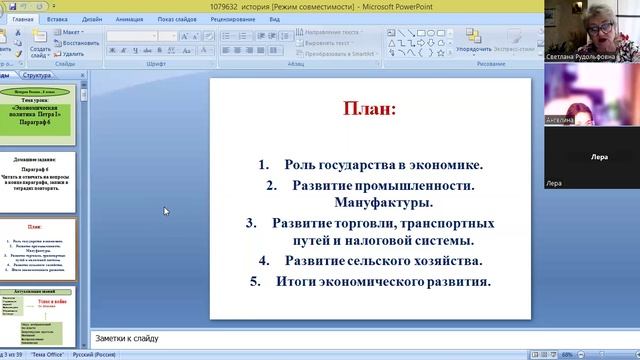The image size is (640, 360).
Task: Open the Анимация ribbon tab
Action: [x=129, y=19]
